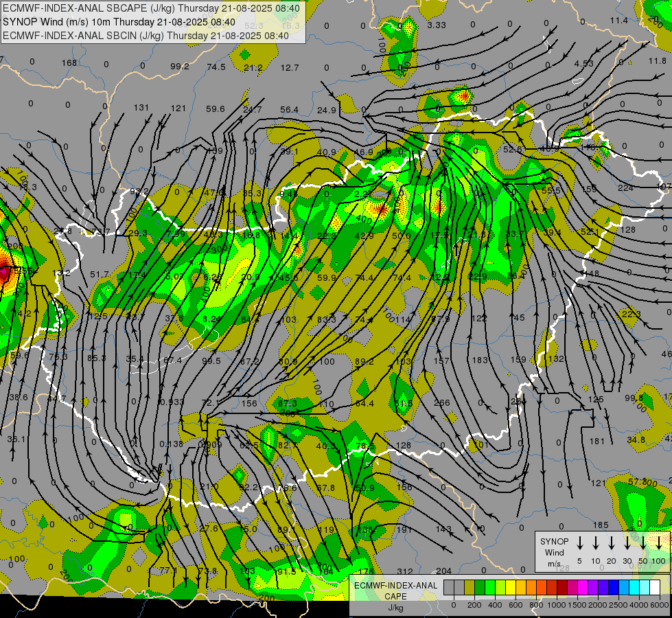This screenshot has width=672, height=618.
Task: Click the 10 m/s wind arrow in legend
Action: point(595,543)
